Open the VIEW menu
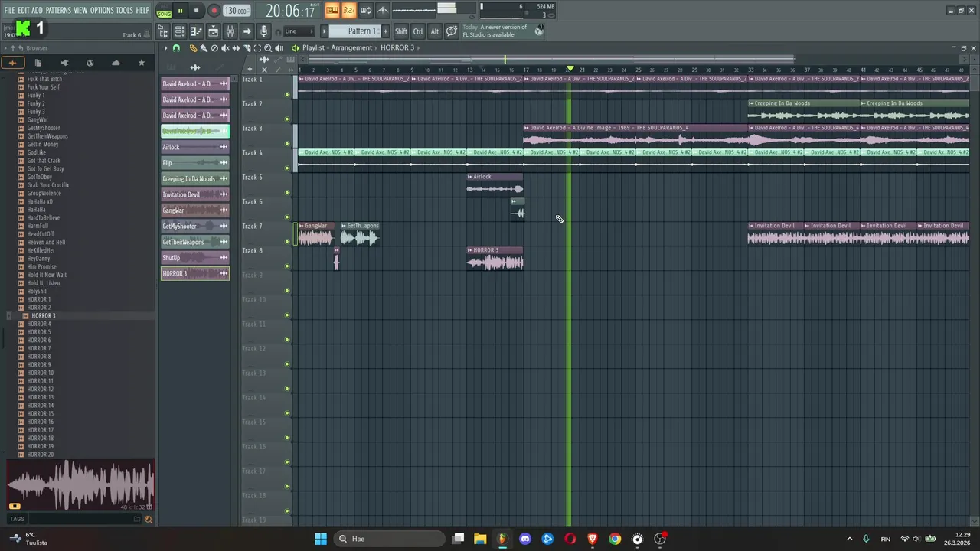The image size is (980, 551). pos(80,11)
